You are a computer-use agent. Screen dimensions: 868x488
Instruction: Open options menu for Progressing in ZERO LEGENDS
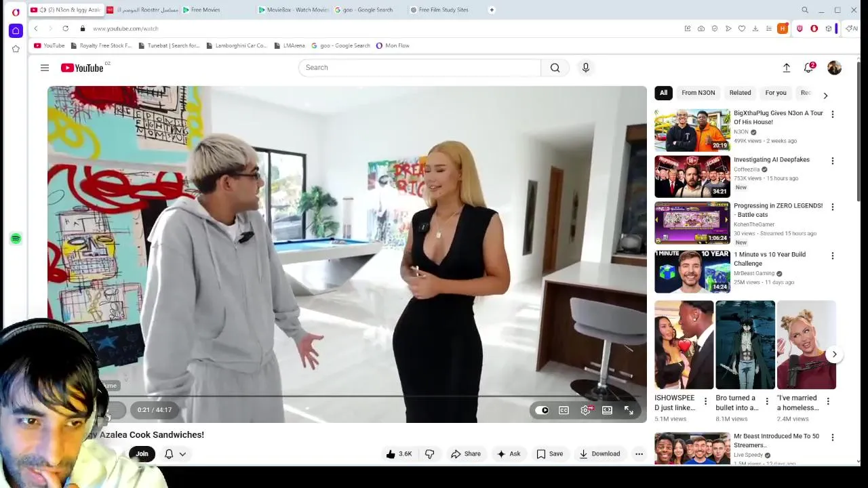833,207
